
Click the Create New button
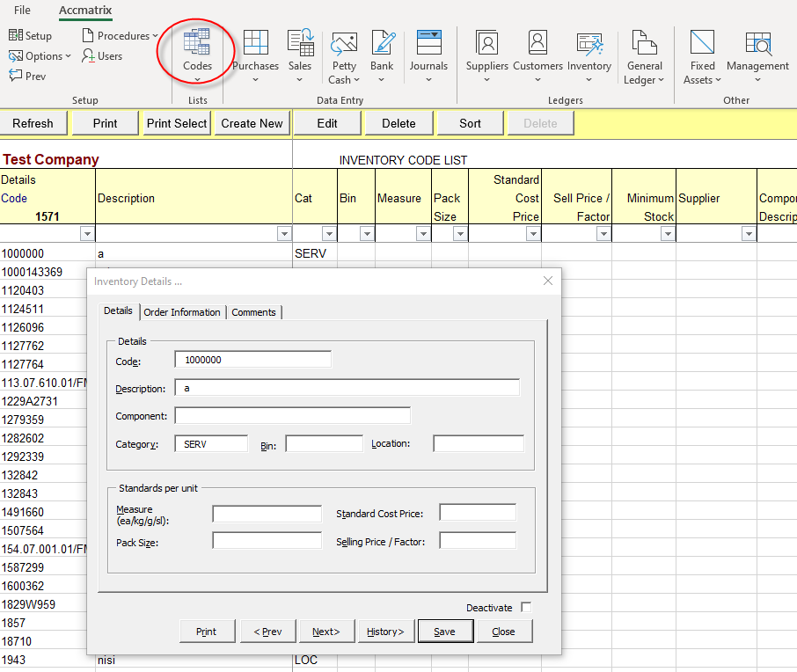pos(252,124)
